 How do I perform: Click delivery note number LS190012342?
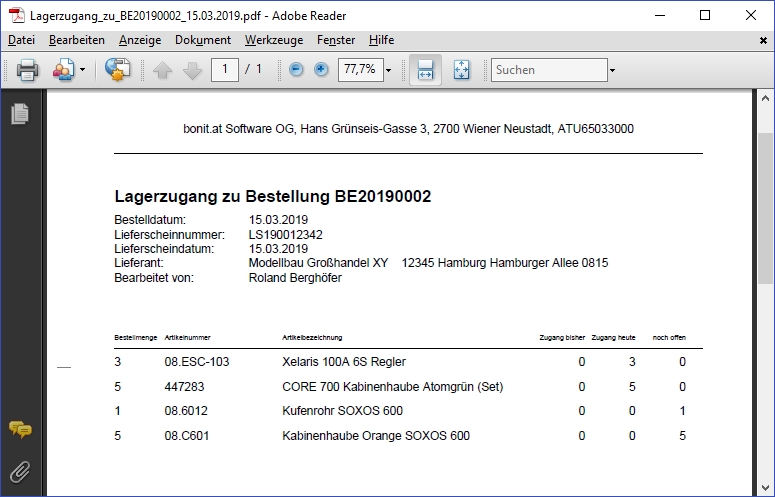(285, 235)
